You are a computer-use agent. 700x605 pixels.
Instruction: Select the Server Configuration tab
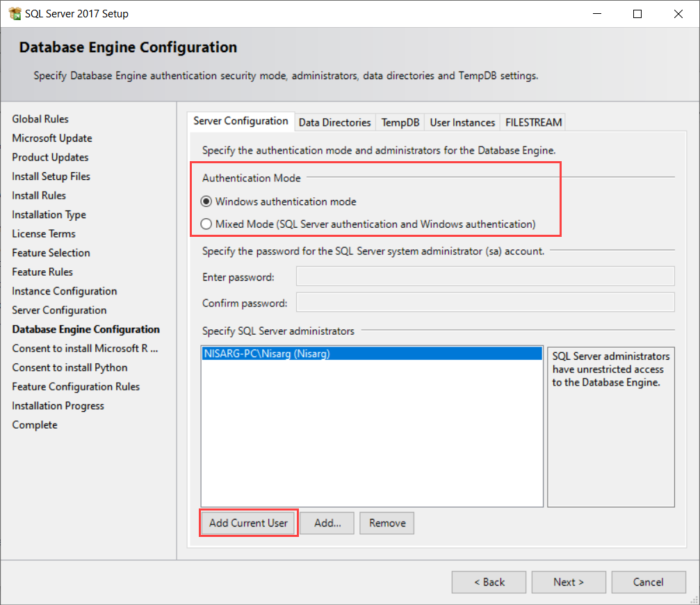(241, 121)
